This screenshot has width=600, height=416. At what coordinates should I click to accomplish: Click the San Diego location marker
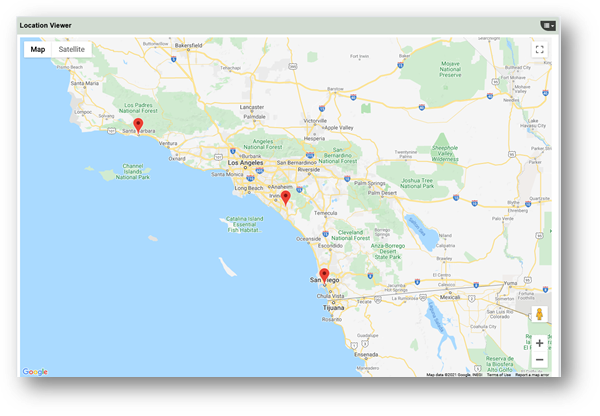coord(324,276)
